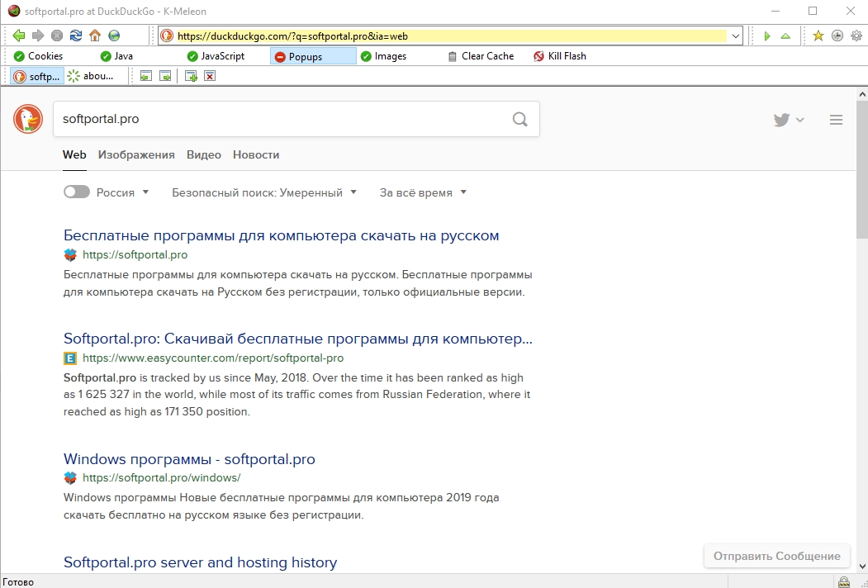Expand the За всё время time filter
The width and height of the screenshot is (868, 588).
click(423, 192)
